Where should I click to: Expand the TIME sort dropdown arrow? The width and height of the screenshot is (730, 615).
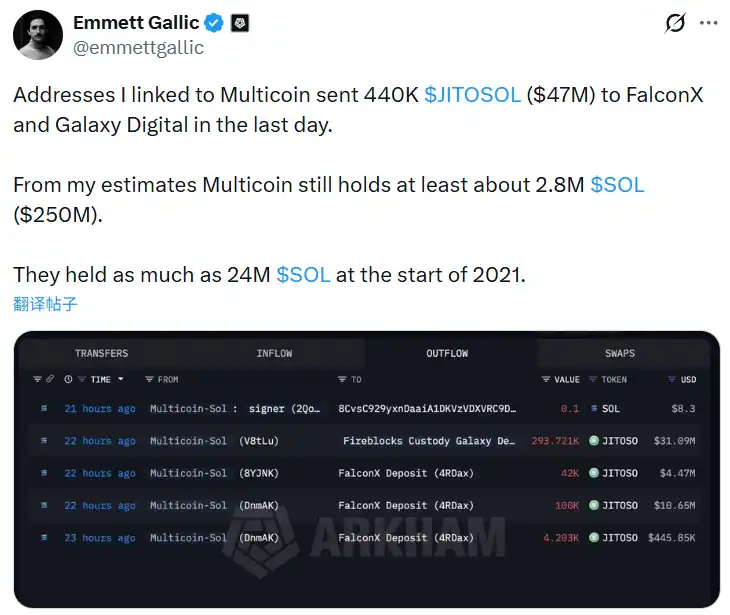click(121, 380)
